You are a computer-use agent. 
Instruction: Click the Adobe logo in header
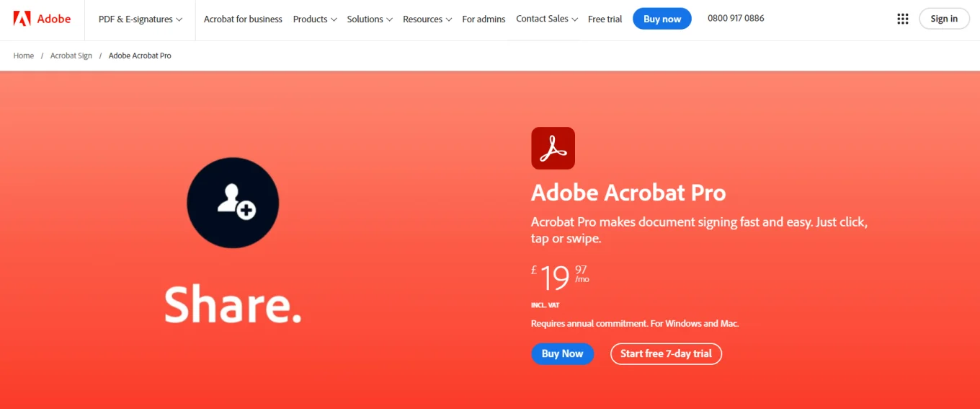pos(42,19)
